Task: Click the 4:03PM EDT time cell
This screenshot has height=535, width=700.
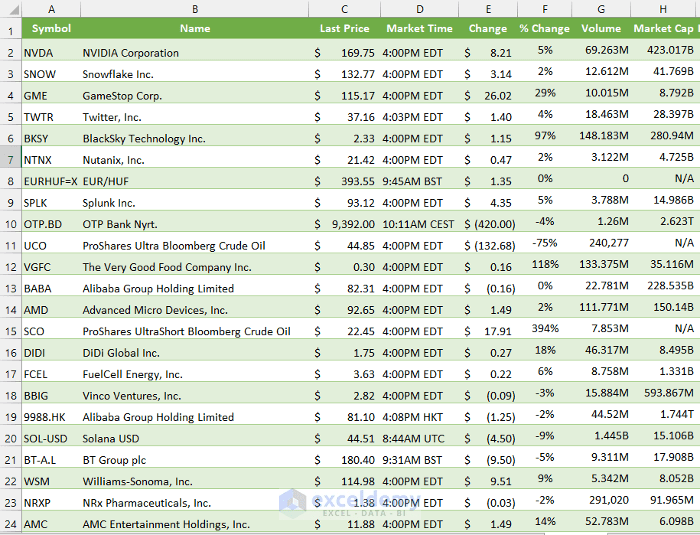Action: pyautogui.click(x=419, y=114)
